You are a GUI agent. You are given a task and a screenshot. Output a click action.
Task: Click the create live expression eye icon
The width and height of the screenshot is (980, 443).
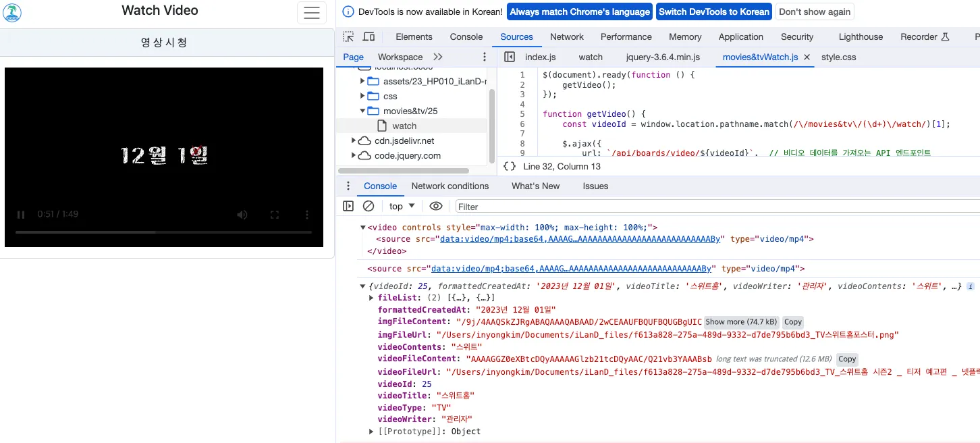(436, 206)
